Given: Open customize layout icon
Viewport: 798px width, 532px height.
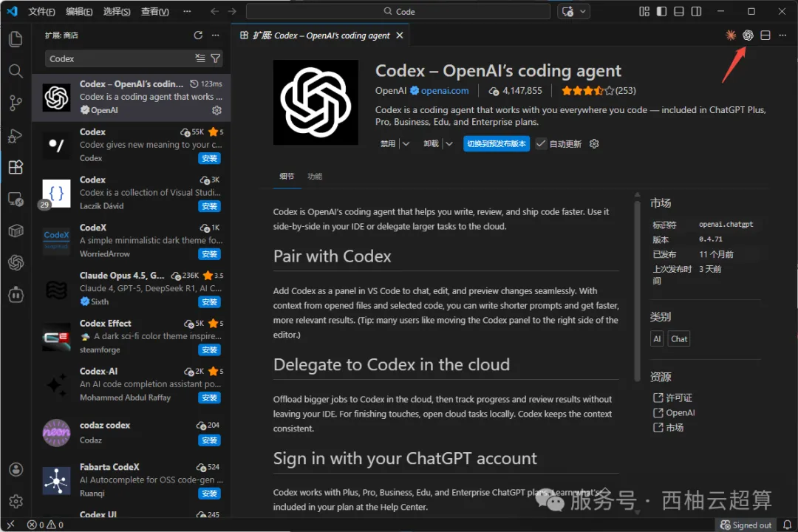Looking at the screenshot, I should pyautogui.click(x=644, y=11).
